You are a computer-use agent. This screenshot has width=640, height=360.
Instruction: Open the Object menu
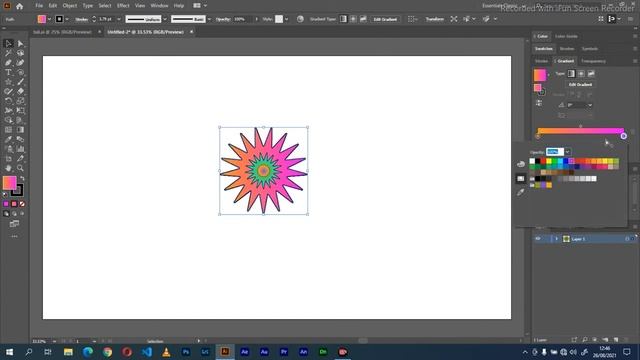tap(70, 6)
